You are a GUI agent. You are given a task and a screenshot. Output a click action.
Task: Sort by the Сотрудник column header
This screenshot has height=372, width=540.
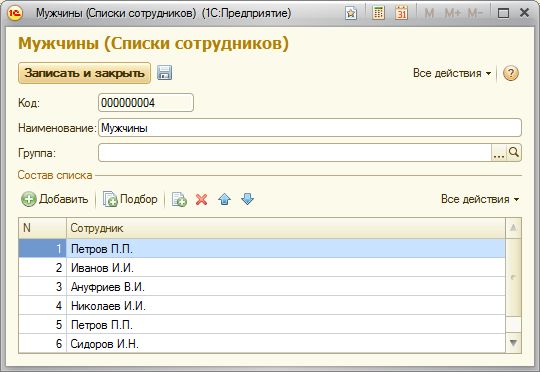286,228
